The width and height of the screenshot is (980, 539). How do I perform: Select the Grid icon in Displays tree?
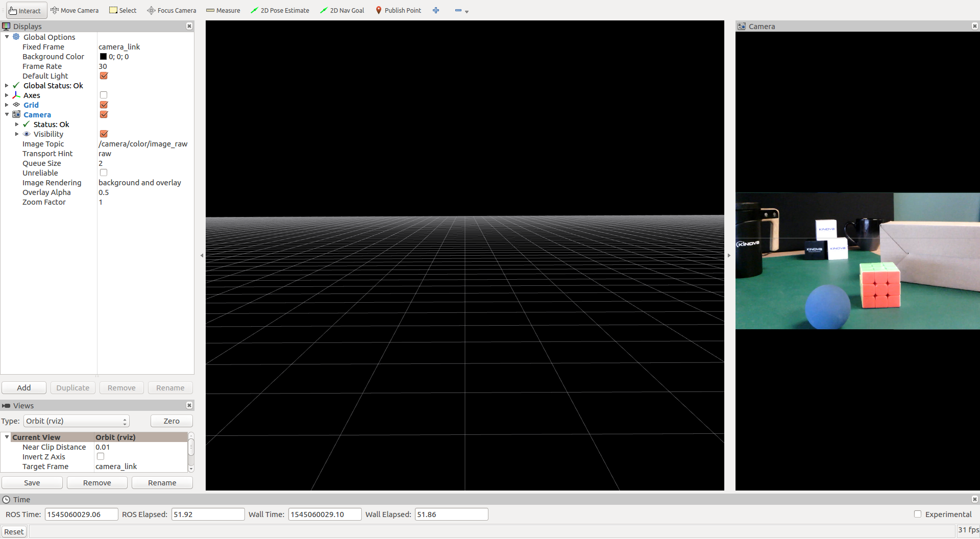16,105
